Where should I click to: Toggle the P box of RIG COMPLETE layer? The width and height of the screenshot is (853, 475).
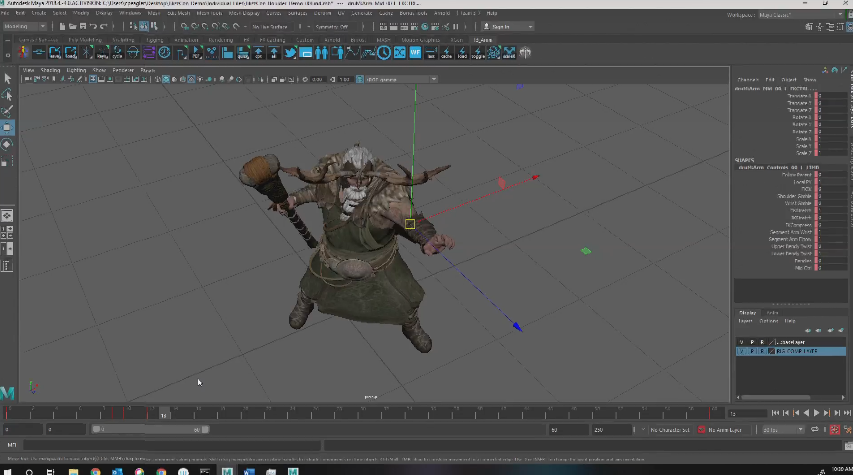tap(752, 351)
